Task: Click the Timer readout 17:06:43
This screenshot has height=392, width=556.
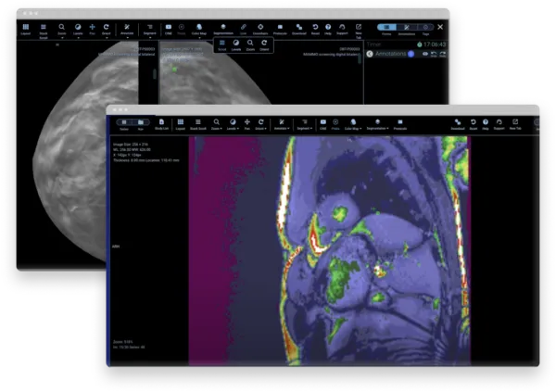Action: (x=435, y=44)
